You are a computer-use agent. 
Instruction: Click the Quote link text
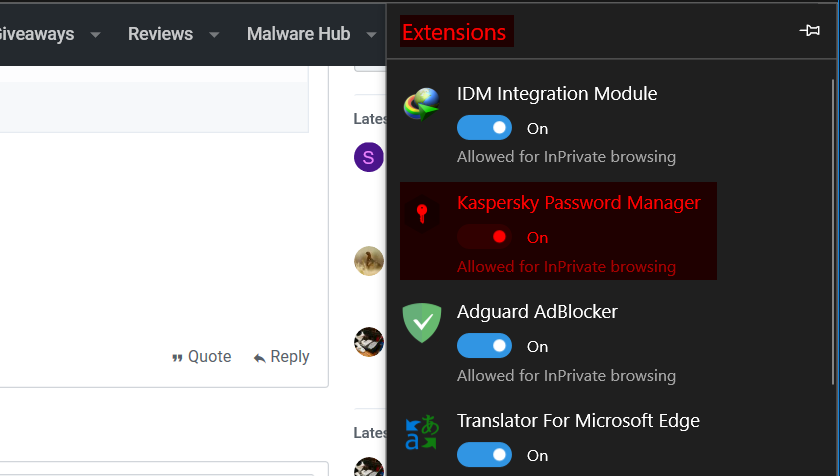click(210, 357)
